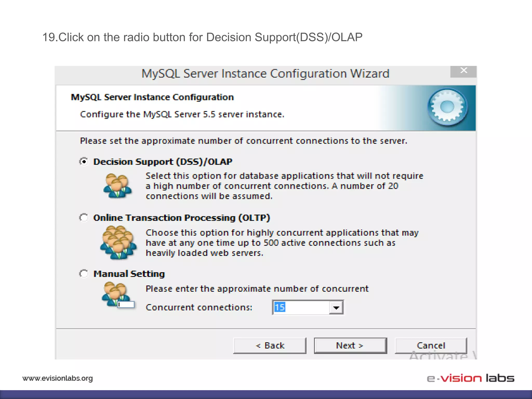Viewport: 532px width, 399px height.
Task: Click the www.evisionlabs.org footer text
Action: (x=58, y=378)
